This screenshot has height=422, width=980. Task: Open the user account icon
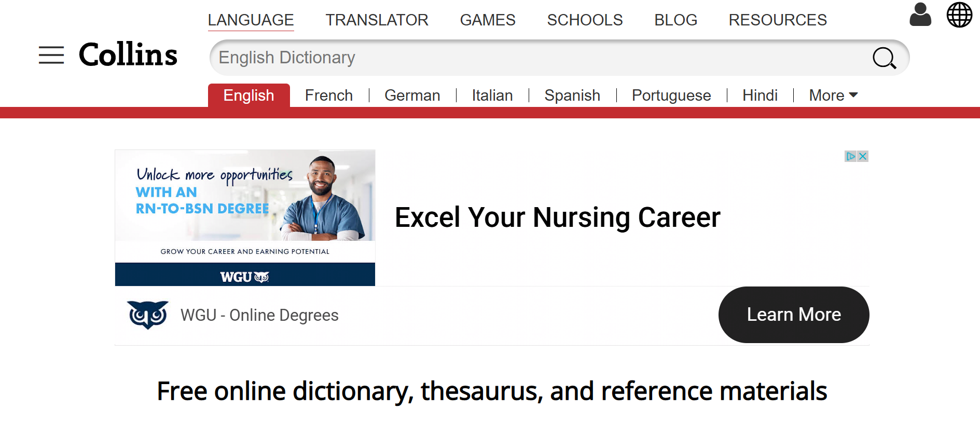[920, 15]
